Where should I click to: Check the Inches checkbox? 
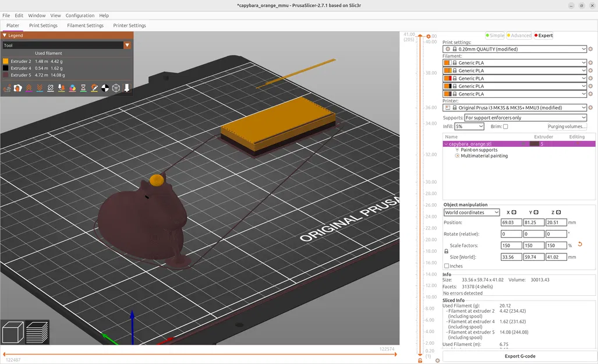point(447,266)
